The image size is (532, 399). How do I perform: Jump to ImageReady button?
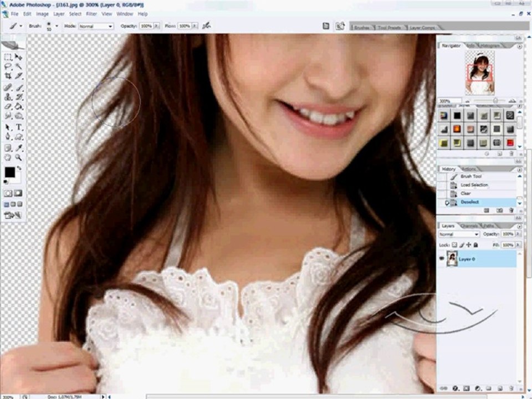(13, 215)
